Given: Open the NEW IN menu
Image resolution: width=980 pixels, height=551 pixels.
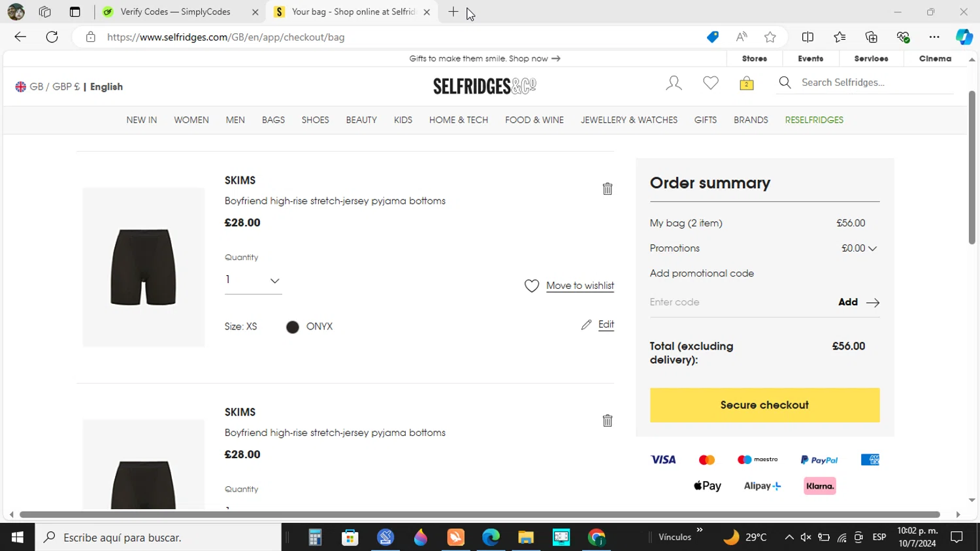Looking at the screenshot, I should 142,120.
